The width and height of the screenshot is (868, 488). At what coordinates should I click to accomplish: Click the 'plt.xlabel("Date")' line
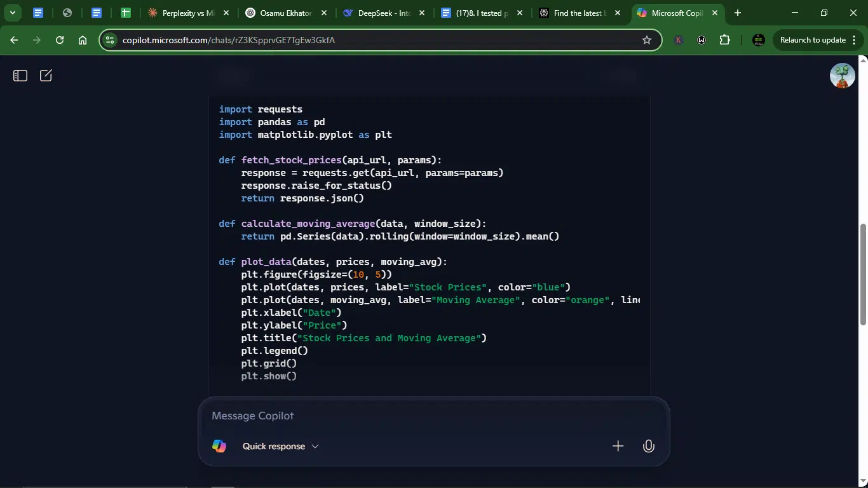pyautogui.click(x=292, y=313)
